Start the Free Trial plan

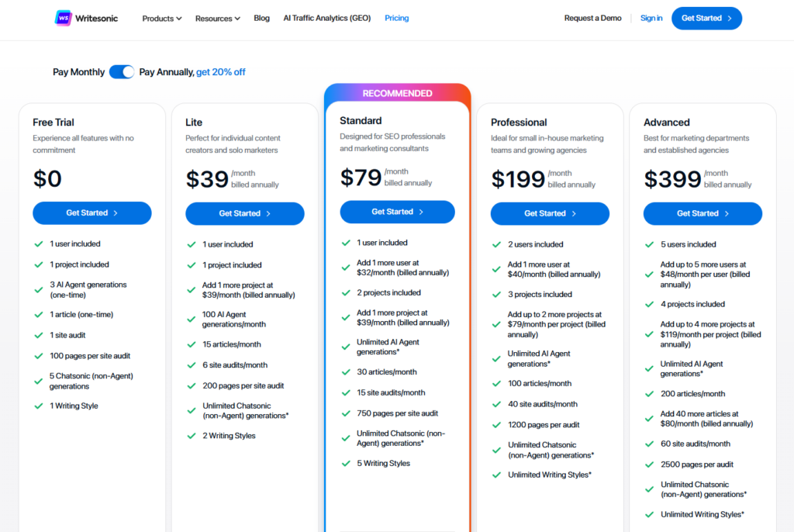92,213
